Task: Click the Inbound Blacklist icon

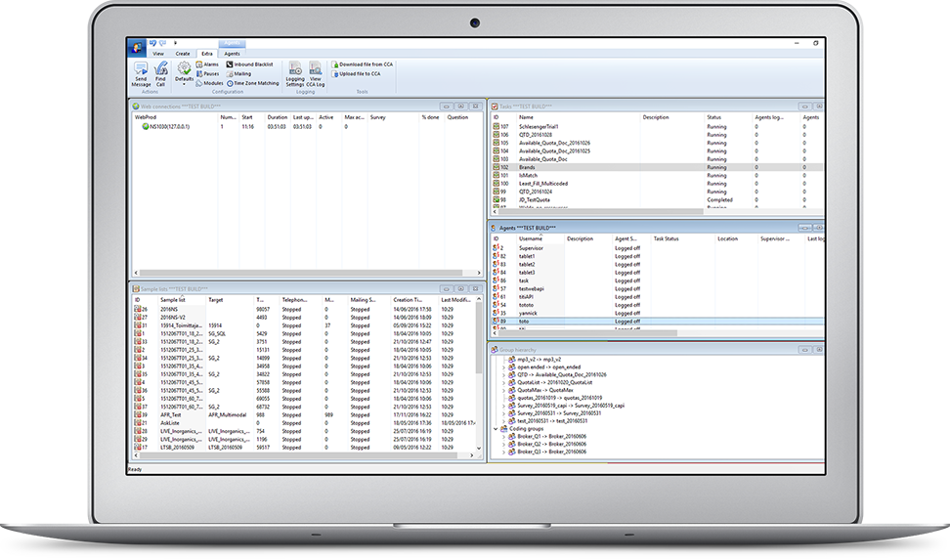Action: [252, 64]
